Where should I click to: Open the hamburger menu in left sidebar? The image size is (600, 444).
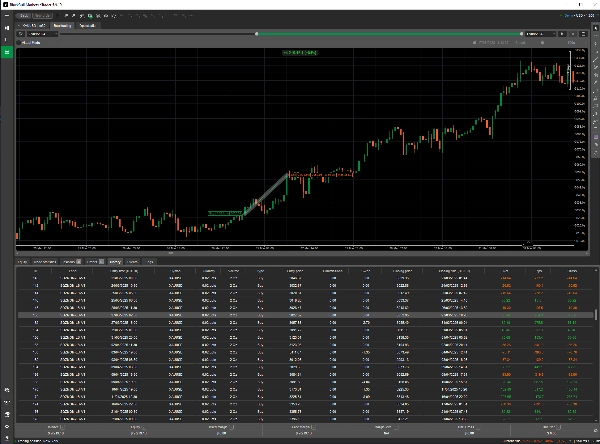[x=7, y=16]
